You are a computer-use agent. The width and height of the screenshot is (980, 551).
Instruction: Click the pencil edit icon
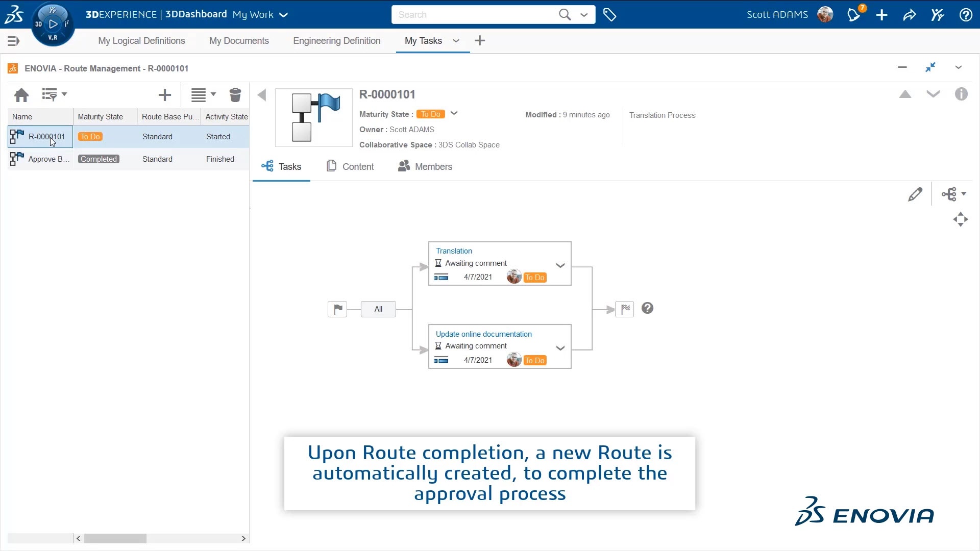(x=915, y=194)
